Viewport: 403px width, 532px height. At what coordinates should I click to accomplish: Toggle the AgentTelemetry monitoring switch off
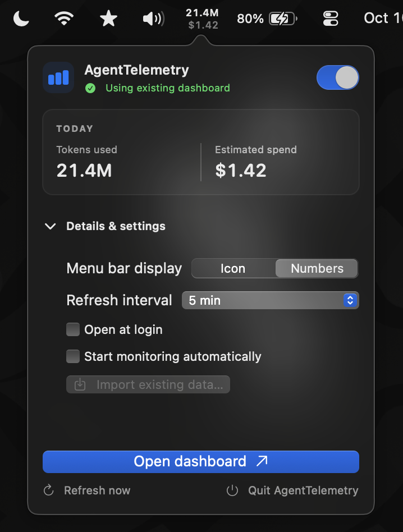[x=337, y=77]
